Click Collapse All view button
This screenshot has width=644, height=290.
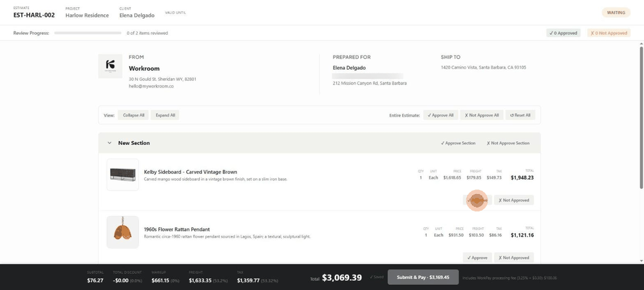coord(133,115)
